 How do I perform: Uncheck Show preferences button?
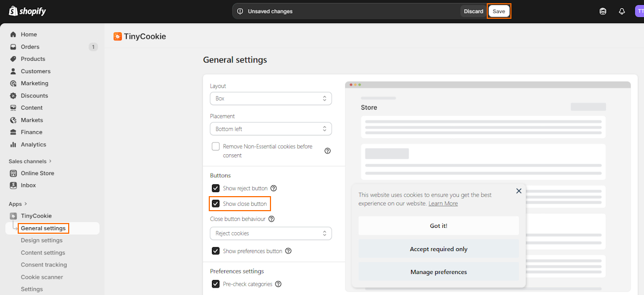tap(216, 251)
